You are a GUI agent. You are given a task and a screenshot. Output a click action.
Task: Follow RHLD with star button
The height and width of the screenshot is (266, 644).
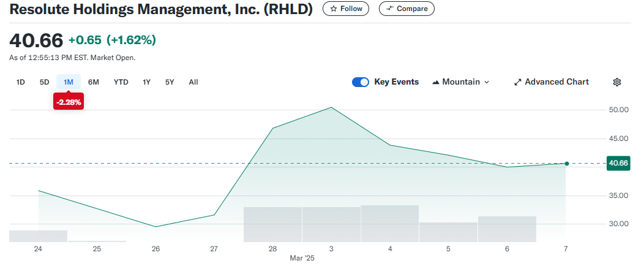[x=346, y=9]
